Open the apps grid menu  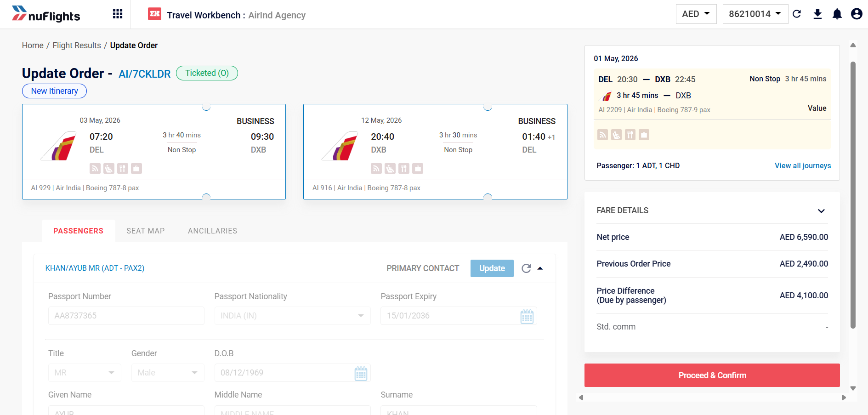pyautogui.click(x=118, y=14)
